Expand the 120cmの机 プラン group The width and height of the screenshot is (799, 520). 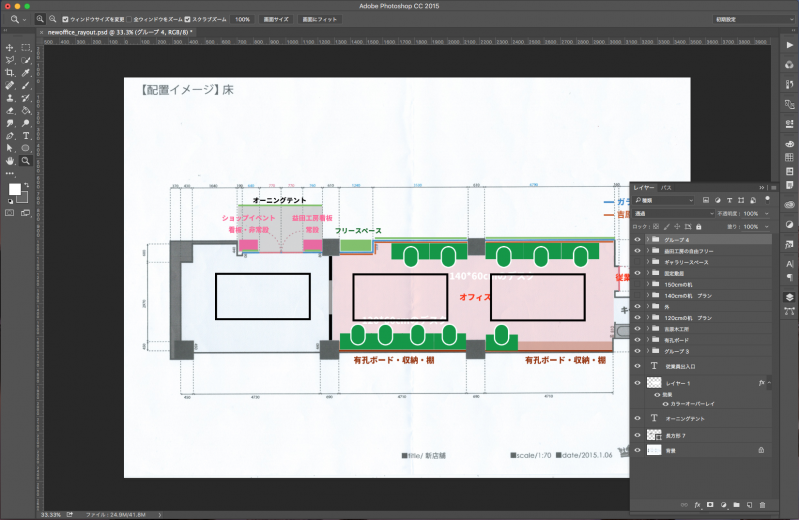coord(648,318)
